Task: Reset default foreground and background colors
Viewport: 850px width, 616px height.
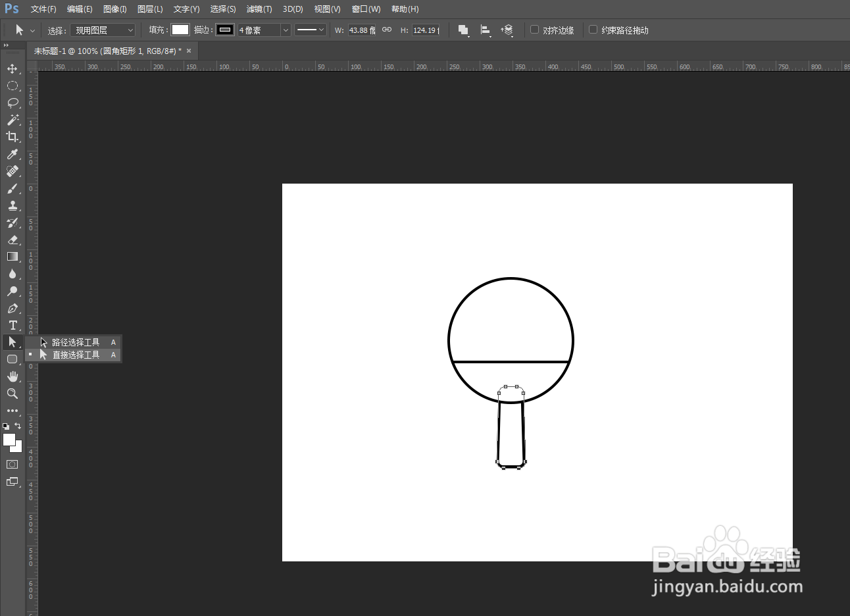Action: tap(6, 426)
